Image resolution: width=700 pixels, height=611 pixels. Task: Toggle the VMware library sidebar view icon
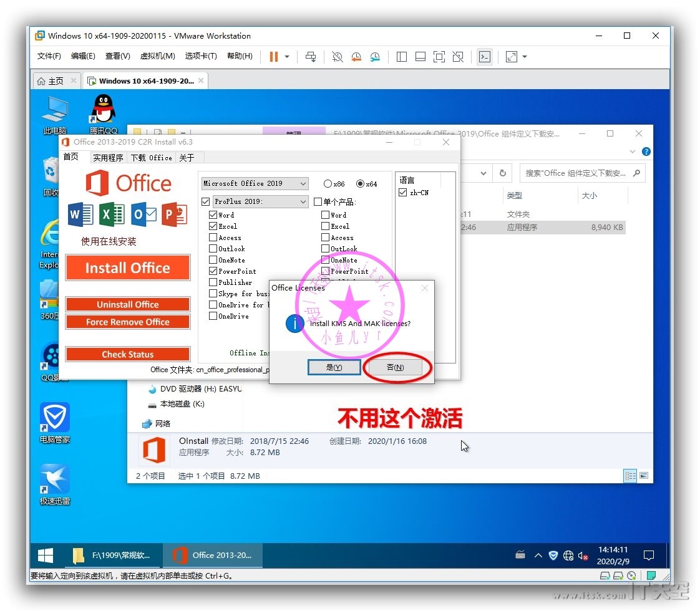click(401, 57)
